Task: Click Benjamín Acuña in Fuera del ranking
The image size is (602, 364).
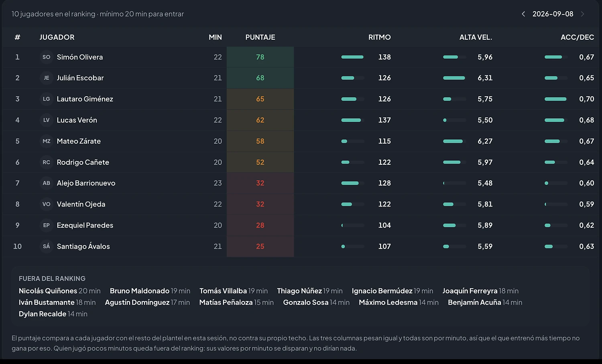Action: pos(474,302)
